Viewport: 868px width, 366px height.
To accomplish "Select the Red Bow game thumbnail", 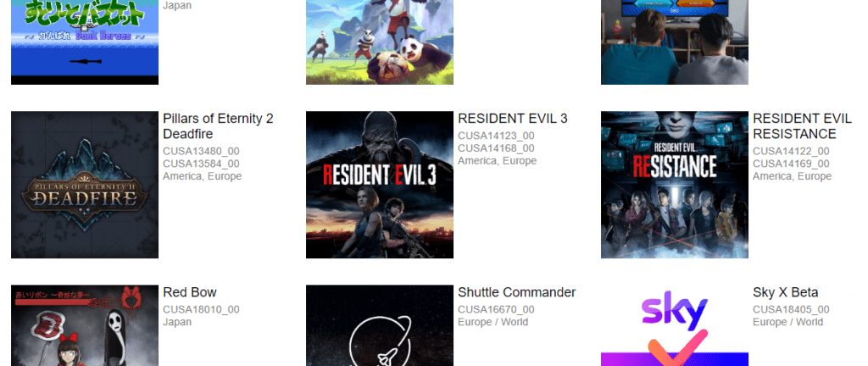I will click(85, 325).
